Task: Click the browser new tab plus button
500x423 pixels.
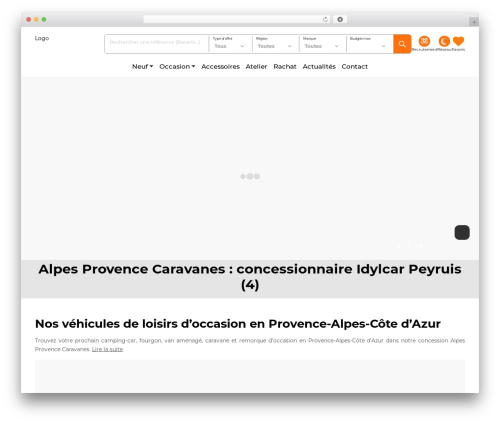Action: [x=474, y=22]
